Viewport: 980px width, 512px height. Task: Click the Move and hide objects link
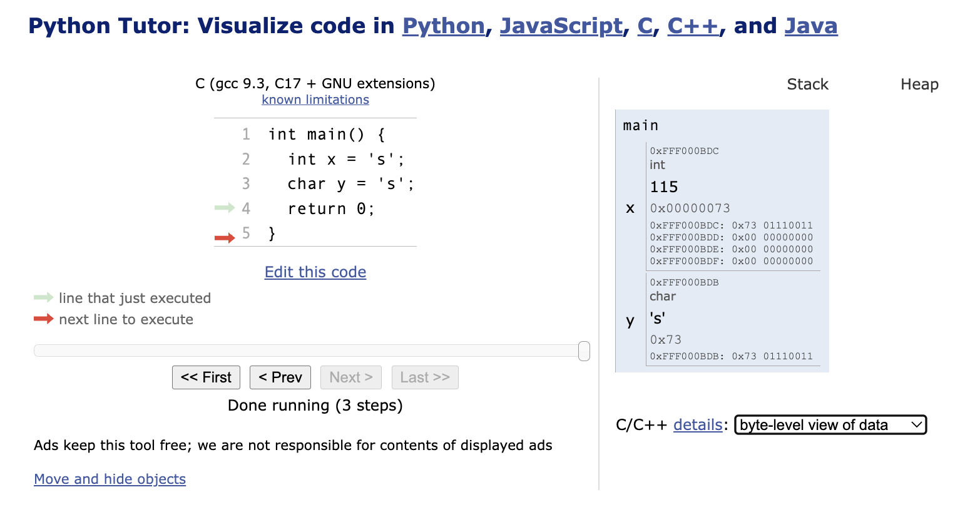click(x=110, y=479)
